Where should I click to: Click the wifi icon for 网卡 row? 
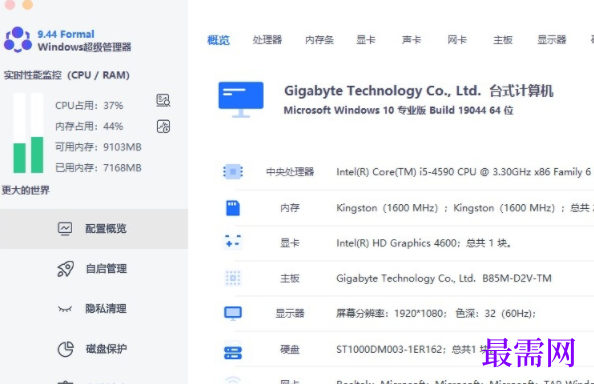click(x=233, y=380)
